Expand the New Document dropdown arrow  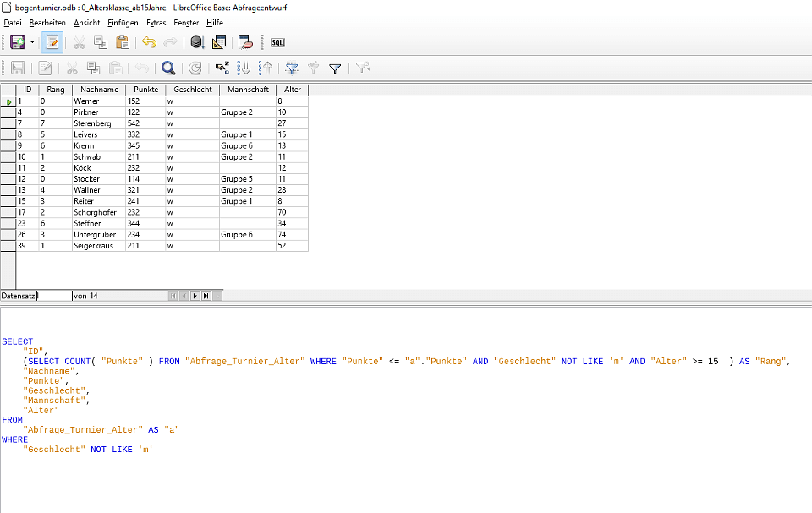(31, 42)
